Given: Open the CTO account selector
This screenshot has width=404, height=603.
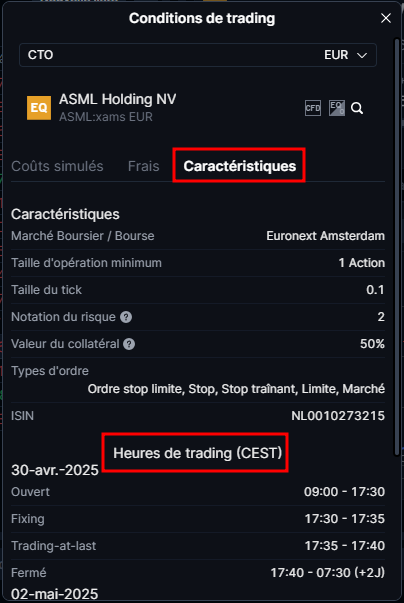Looking at the screenshot, I should (x=198, y=55).
